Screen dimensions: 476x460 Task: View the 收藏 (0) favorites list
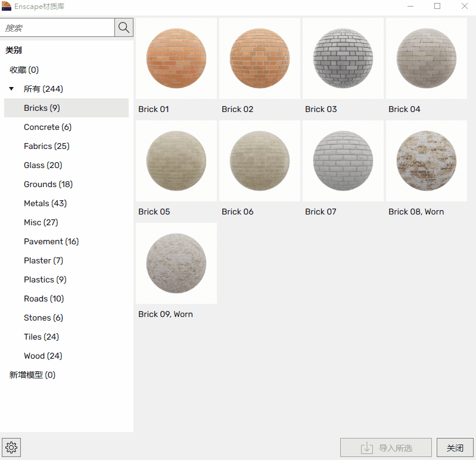coord(24,70)
